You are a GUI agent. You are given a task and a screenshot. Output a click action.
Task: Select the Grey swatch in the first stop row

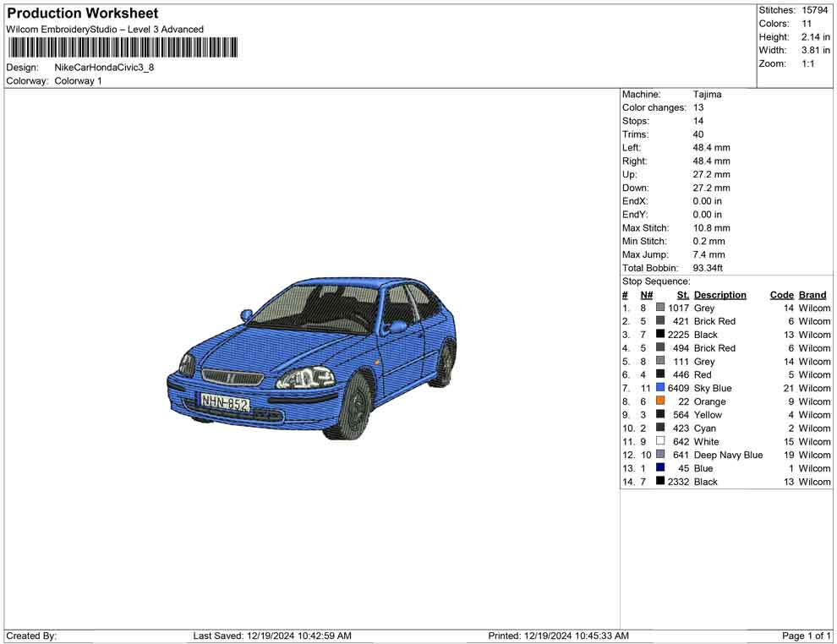point(660,308)
